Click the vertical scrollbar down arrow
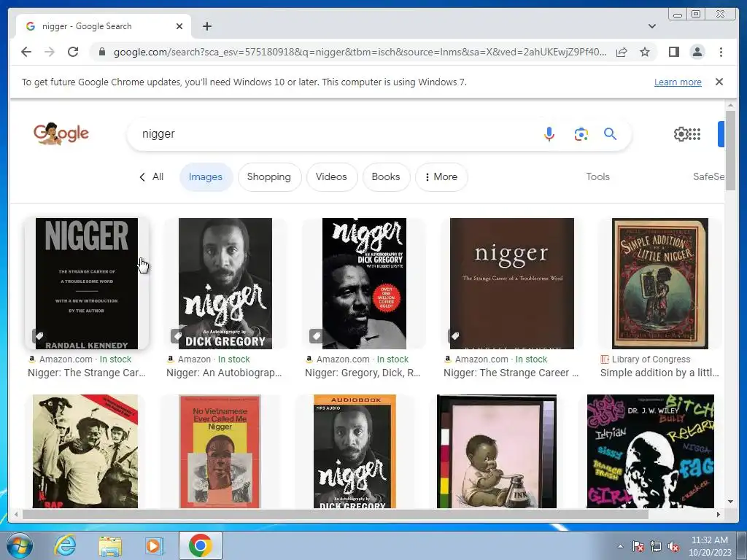This screenshot has width=747, height=560. [x=730, y=502]
